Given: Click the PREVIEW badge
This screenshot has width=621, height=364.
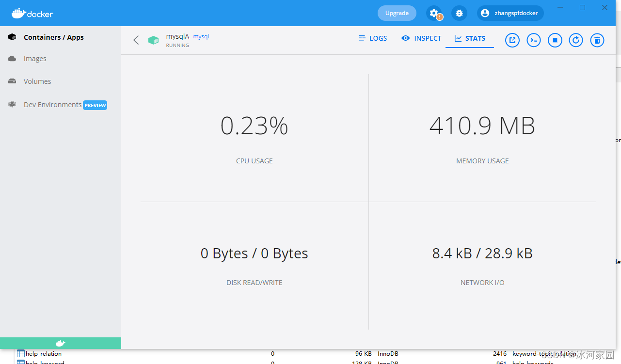Looking at the screenshot, I should pos(95,105).
